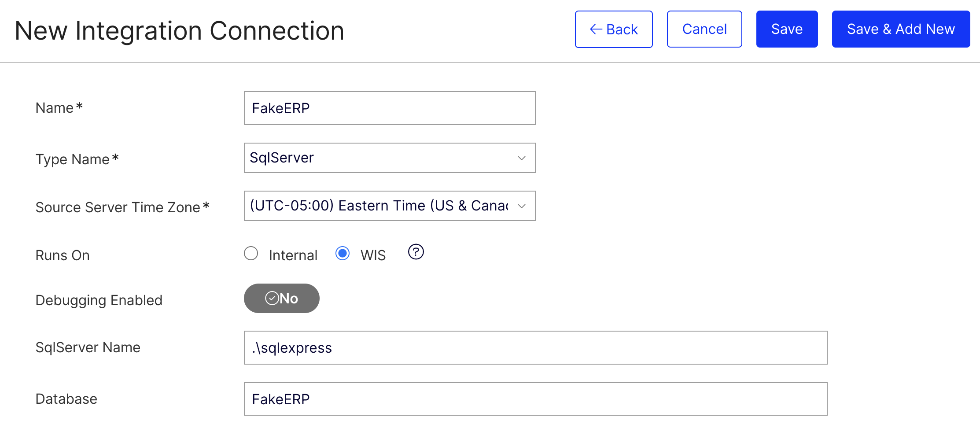Click the Save & Add New button
The height and width of the screenshot is (428, 980).
click(x=900, y=30)
